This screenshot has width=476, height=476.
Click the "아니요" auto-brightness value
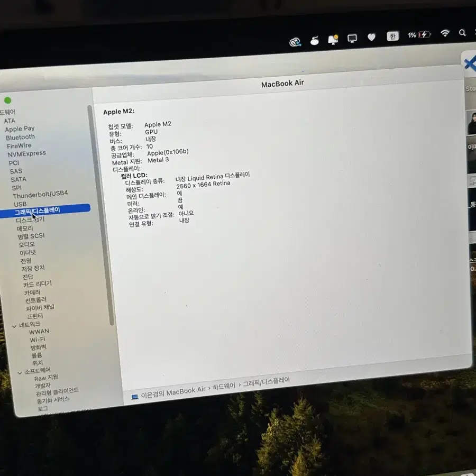[186, 214]
